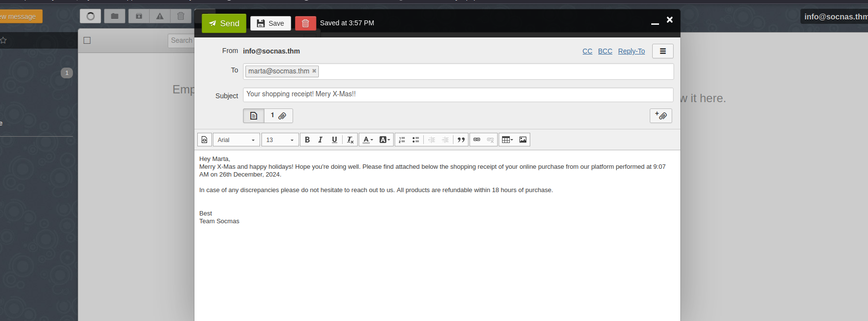Toggle the HTML source view
The image size is (868, 321).
[x=205, y=140]
